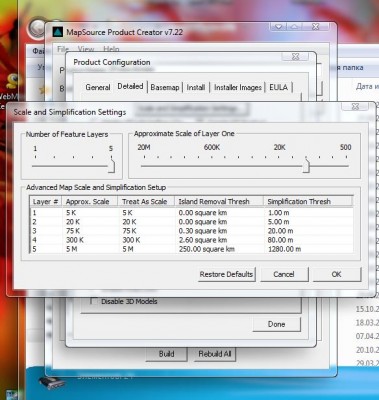Select layer 3 row with 75 K scale
379x400 pixels.
[x=192, y=231]
